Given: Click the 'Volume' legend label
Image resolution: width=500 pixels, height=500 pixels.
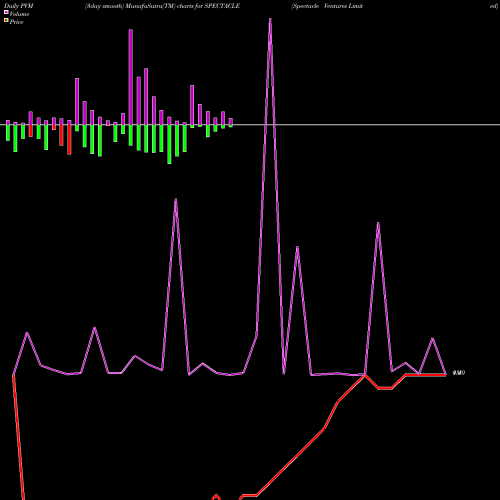Looking at the screenshot, I should pyautogui.click(x=19, y=14).
